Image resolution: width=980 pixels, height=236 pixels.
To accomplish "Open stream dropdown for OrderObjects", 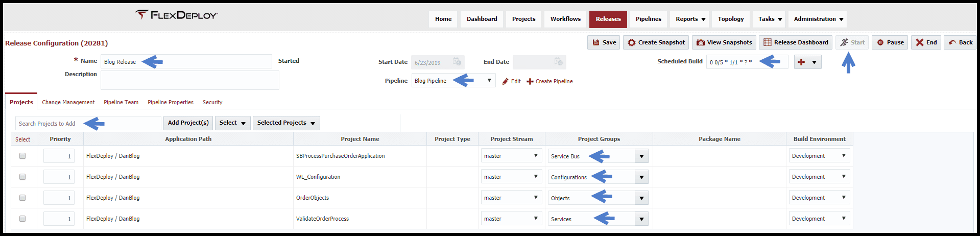I will pos(511,198).
